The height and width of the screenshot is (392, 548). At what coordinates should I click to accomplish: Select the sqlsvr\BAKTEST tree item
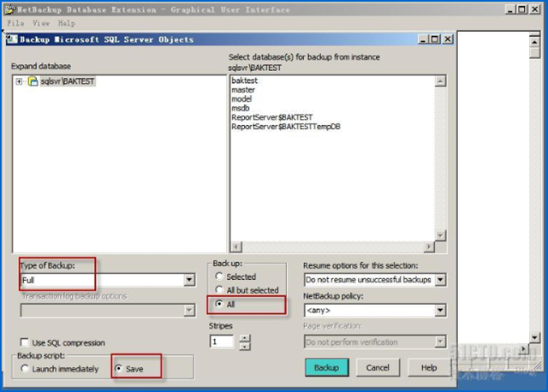pos(68,81)
